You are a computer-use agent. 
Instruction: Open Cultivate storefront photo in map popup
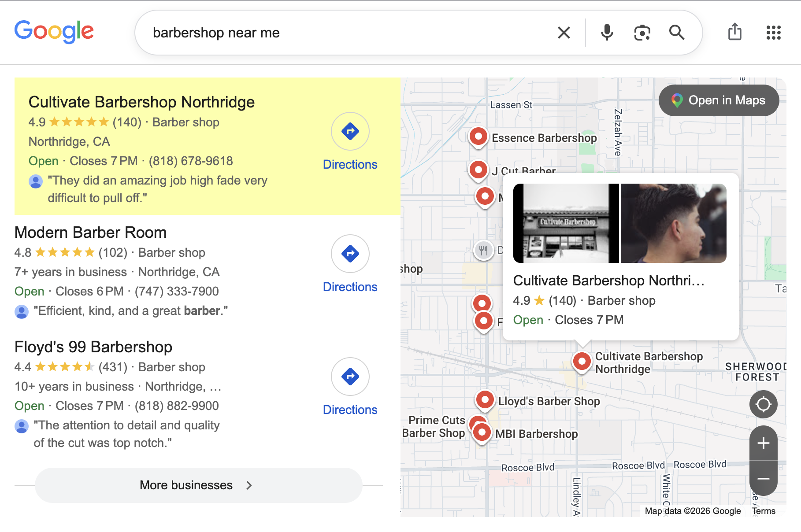(566, 223)
